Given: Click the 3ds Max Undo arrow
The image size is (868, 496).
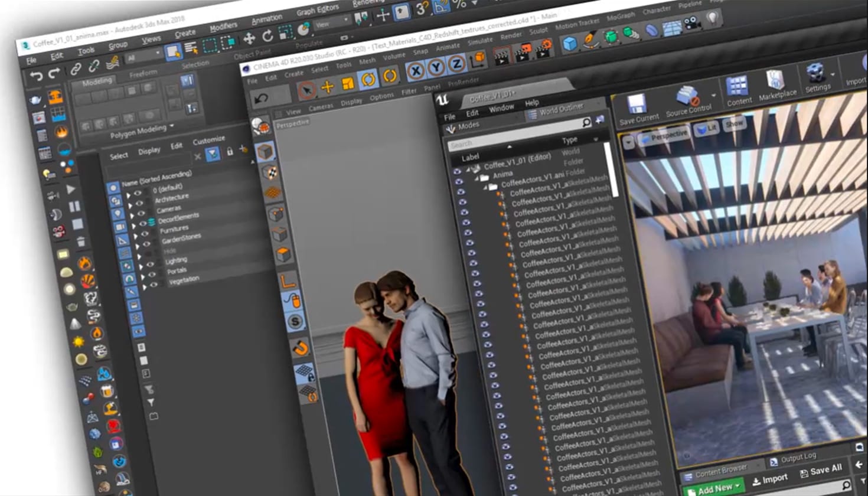Looking at the screenshot, I should (x=36, y=76).
